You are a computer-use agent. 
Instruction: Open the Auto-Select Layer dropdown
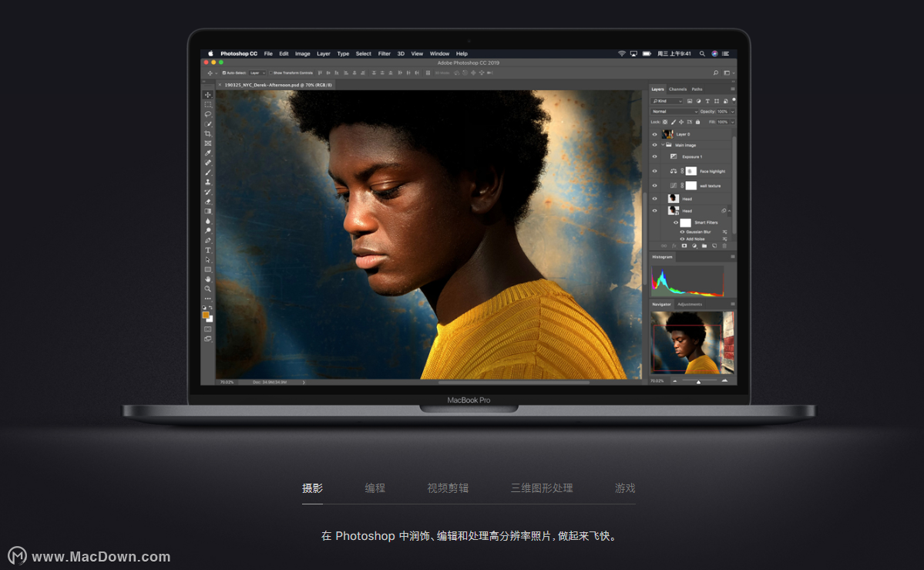(x=257, y=73)
